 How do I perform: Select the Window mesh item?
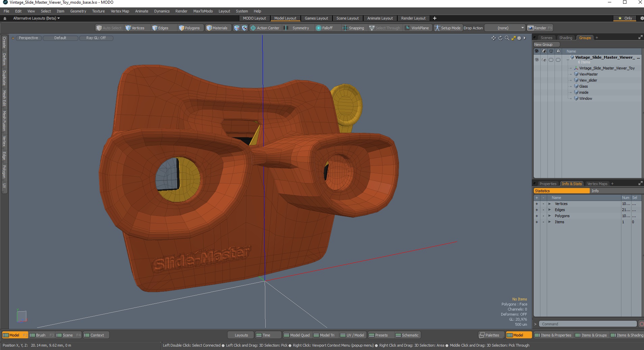point(586,98)
